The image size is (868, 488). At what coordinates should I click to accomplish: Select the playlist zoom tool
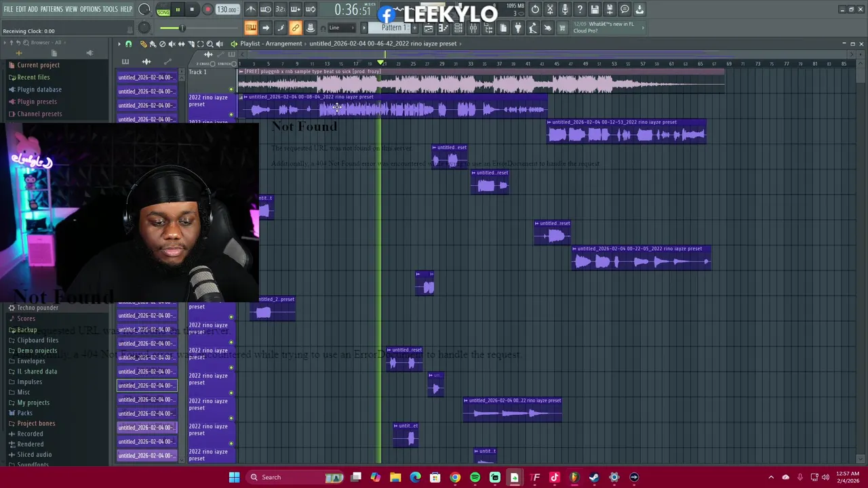pos(210,43)
